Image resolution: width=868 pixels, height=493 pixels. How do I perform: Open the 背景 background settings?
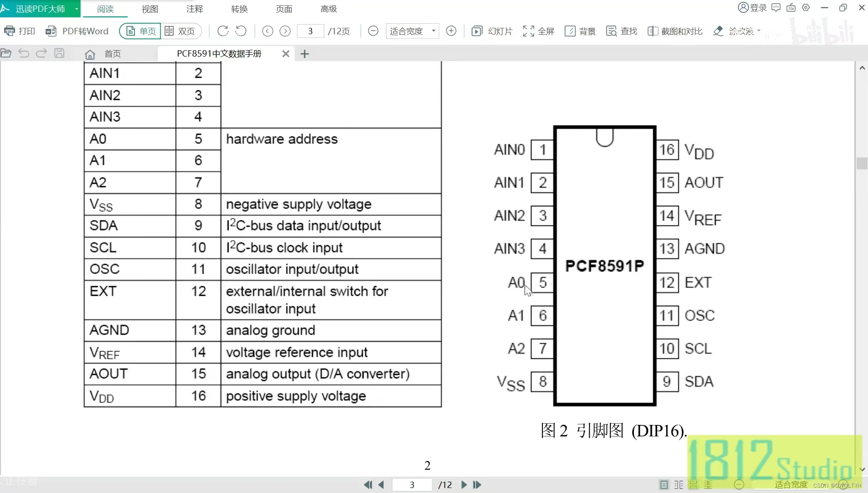click(580, 31)
